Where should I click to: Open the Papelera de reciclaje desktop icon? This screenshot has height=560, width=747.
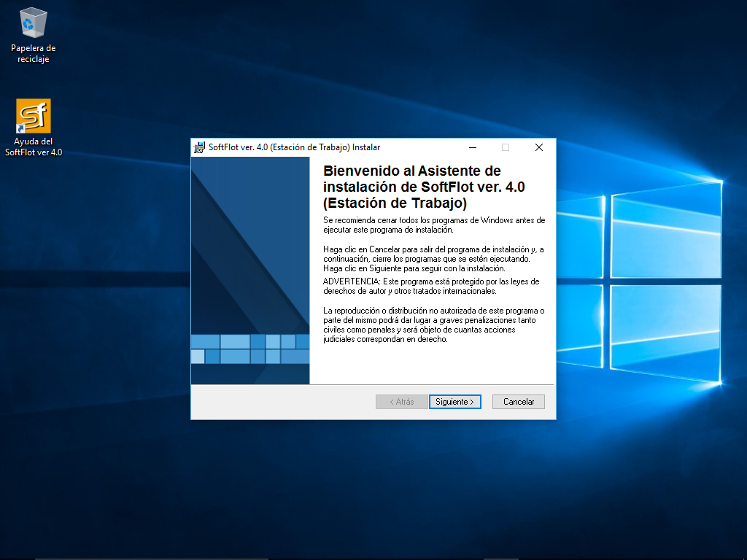[x=33, y=24]
